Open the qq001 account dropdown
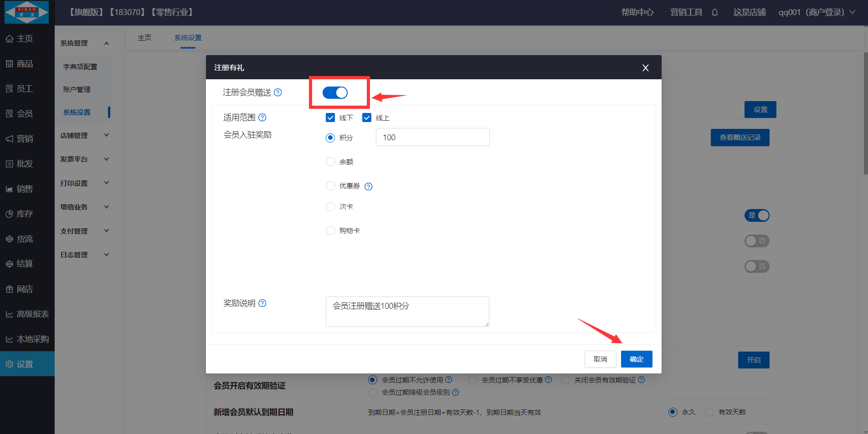868x434 pixels. click(816, 12)
